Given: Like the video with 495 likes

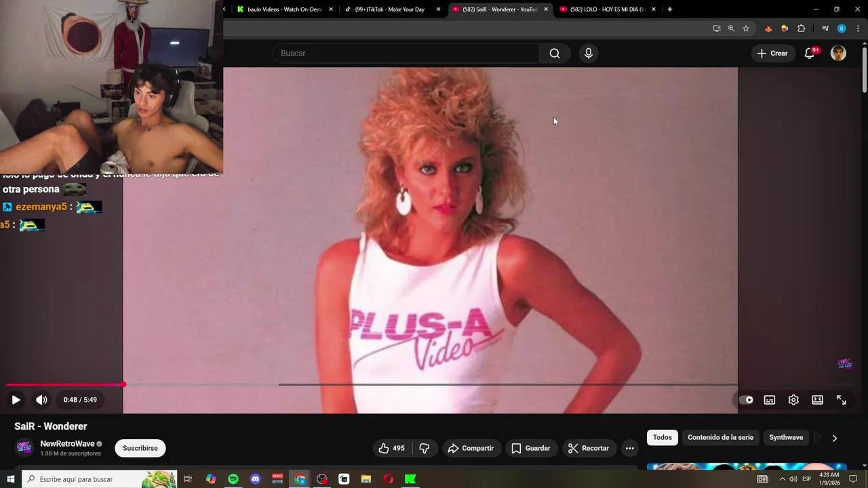Looking at the screenshot, I should coord(392,448).
